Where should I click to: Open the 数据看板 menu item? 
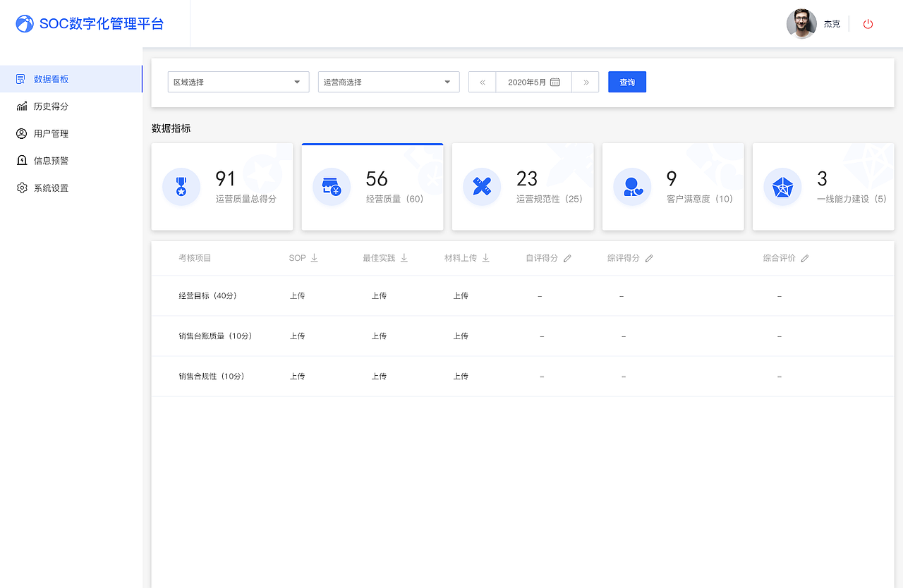coord(71,79)
